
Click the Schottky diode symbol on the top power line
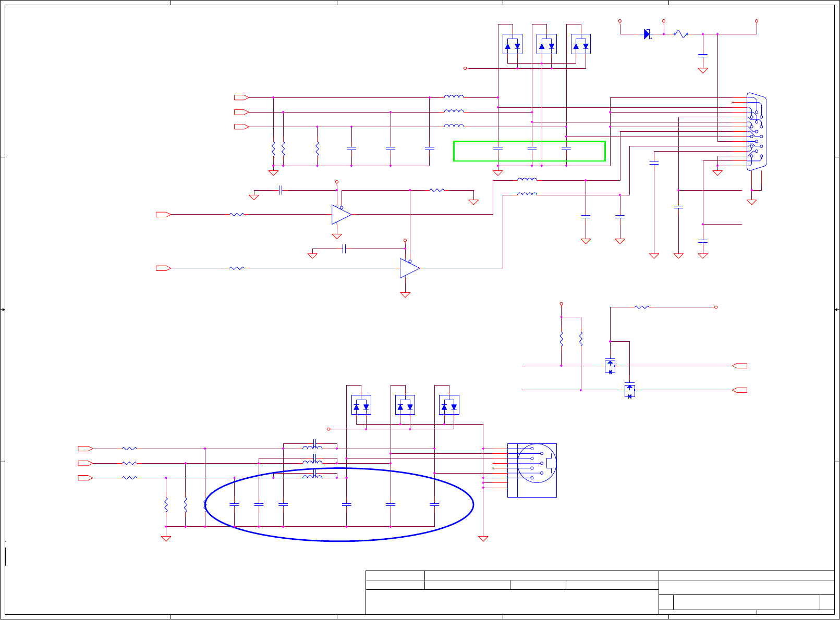click(648, 34)
